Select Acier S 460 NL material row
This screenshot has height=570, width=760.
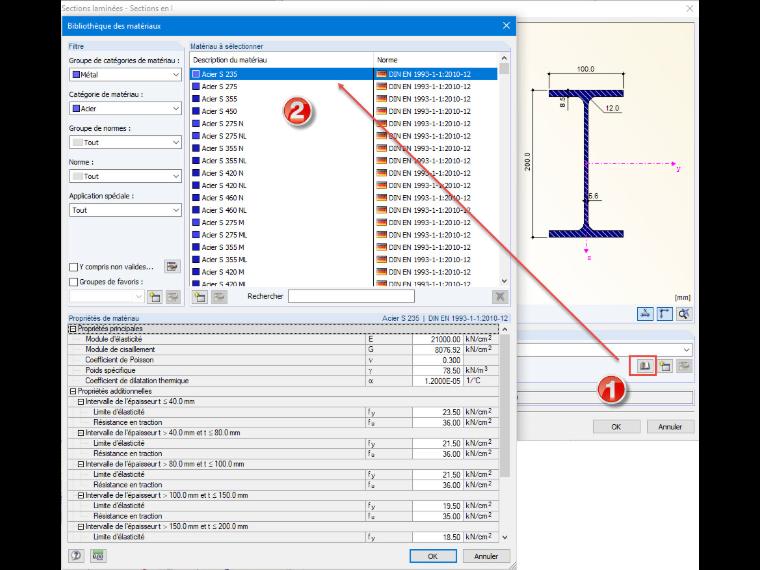point(344,210)
